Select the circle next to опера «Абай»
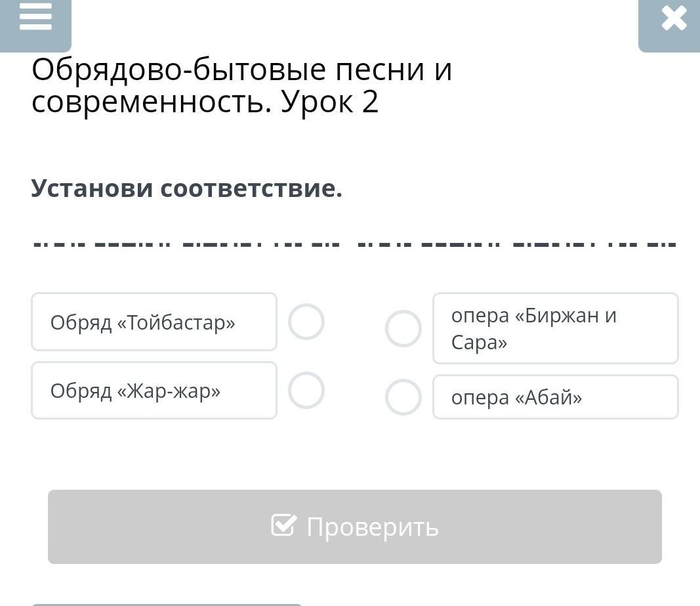The width and height of the screenshot is (700, 606). 403,397
